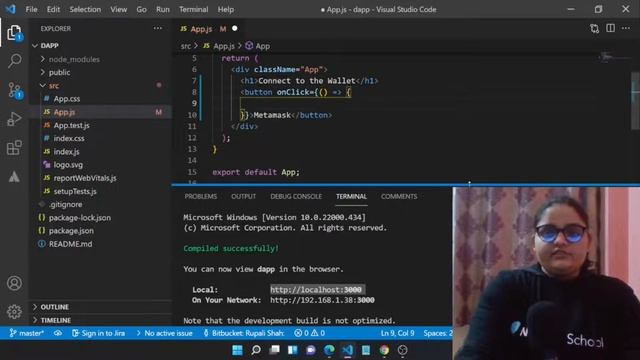The height and width of the screenshot is (360, 640).
Task: Select the TERMINAL panel tab
Action: point(351,196)
